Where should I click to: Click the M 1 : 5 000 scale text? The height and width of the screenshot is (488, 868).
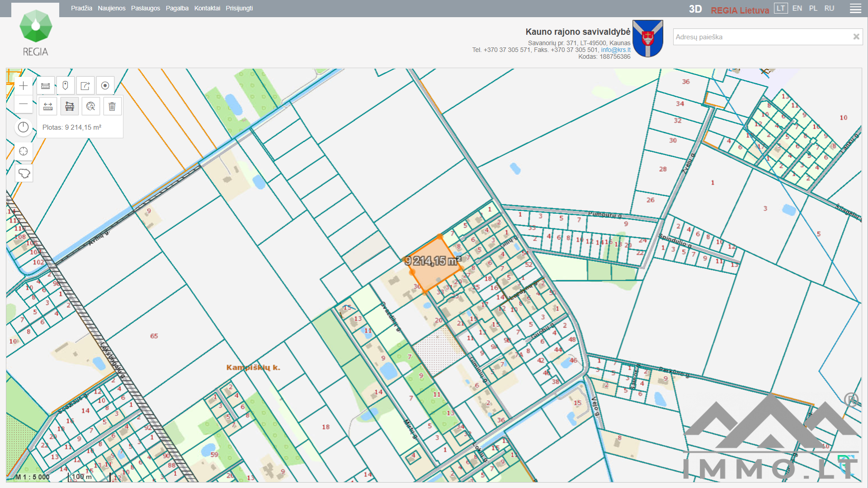tap(33, 477)
